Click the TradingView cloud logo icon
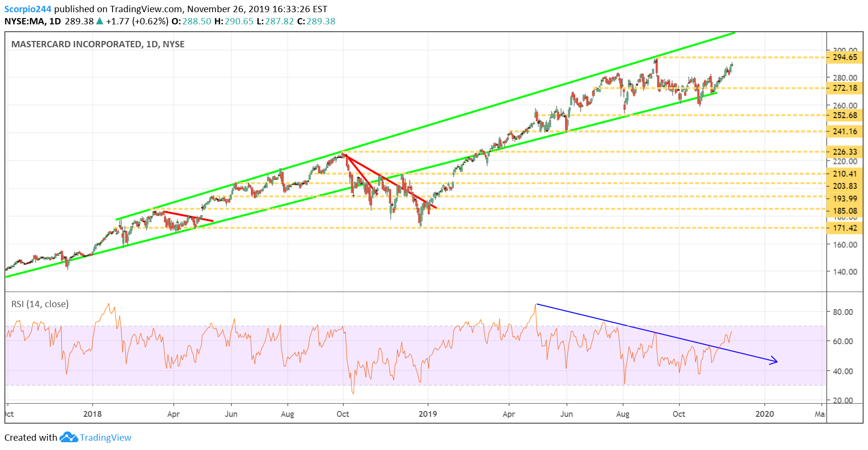 click(69, 437)
